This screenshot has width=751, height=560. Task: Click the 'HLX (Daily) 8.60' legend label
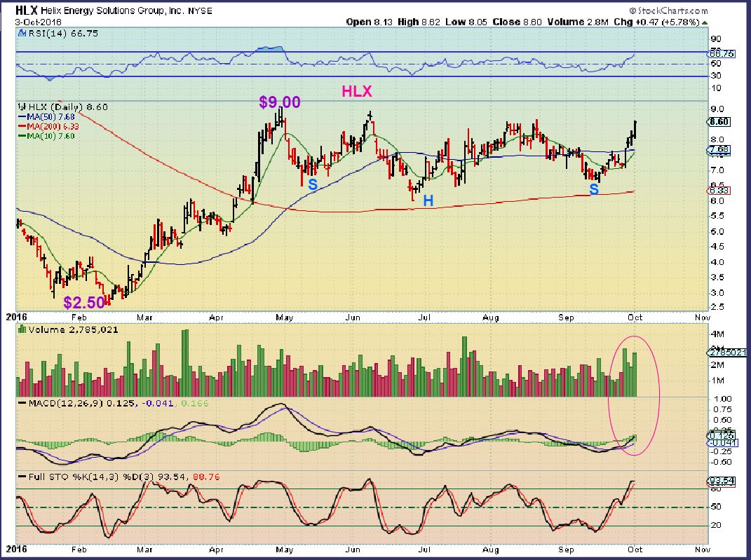68,107
